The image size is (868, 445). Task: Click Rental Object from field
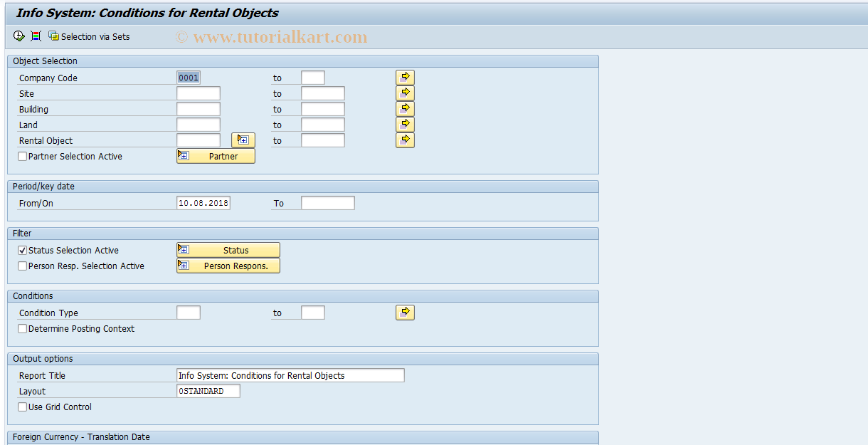click(x=199, y=140)
